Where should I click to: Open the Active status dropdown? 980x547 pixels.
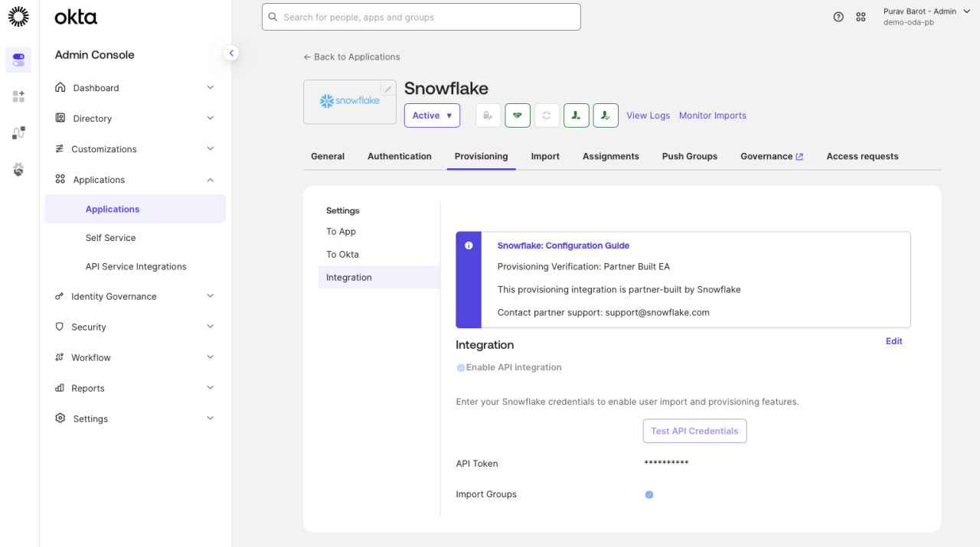(x=432, y=116)
